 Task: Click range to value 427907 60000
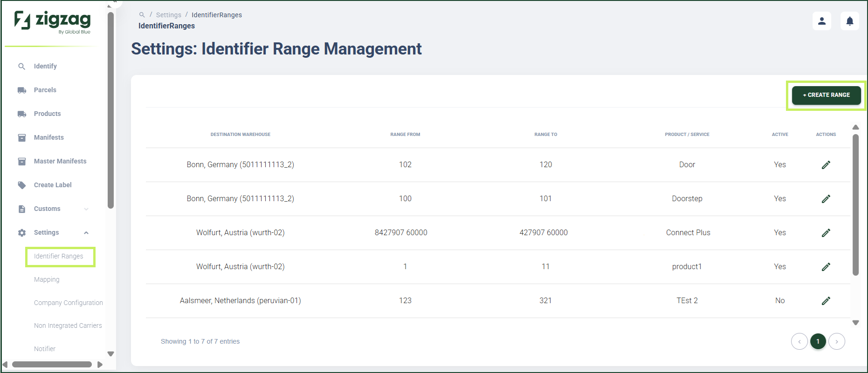tap(544, 233)
